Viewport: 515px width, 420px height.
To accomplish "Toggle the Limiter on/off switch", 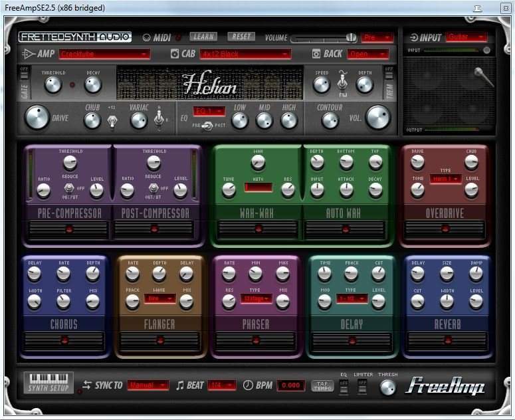I will pyautogui.click(x=363, y=386).
